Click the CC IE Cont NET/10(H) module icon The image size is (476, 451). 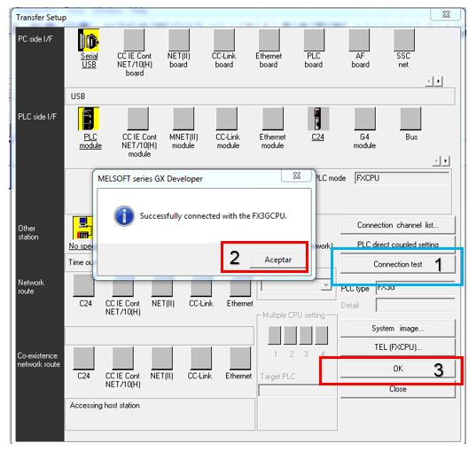pyautogui.click(x=138, y=119)
